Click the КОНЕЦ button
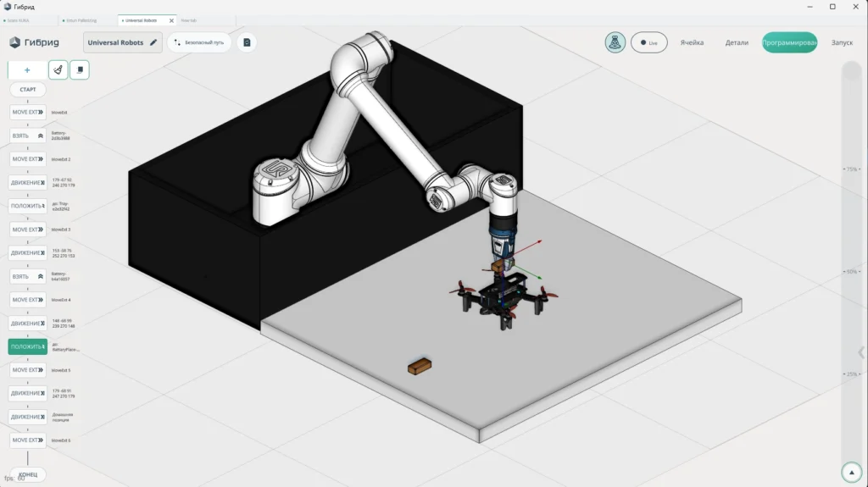The height and width of the screenshot is (487, 868). pos(28,474)
